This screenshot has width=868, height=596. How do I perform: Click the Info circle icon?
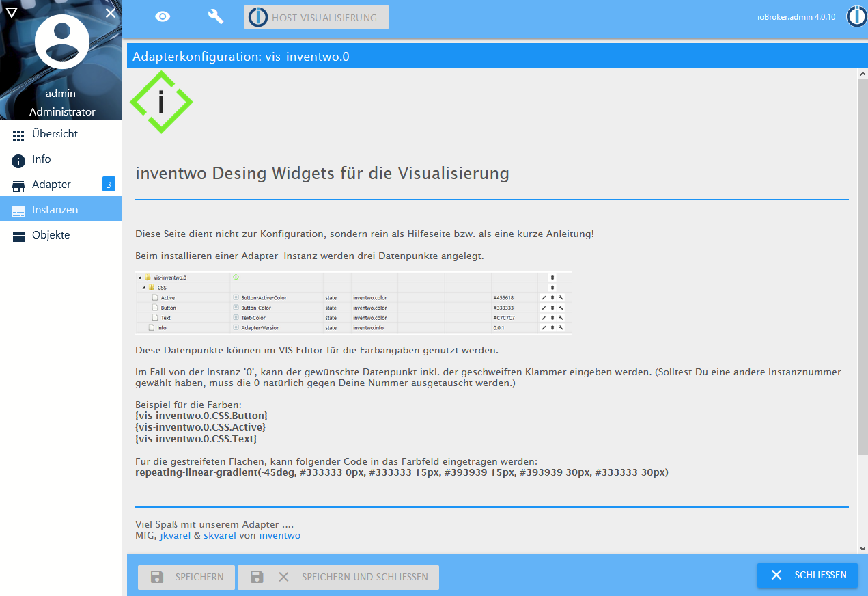coord(18,161)
